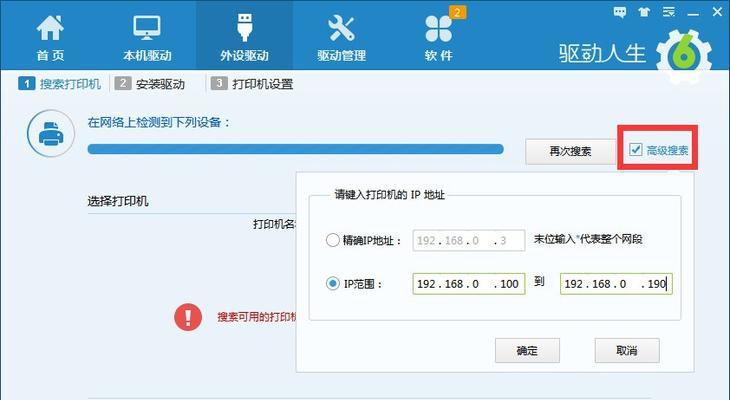Open the skin shirt icon
This screenshot has height=400, width=730.
pyautogui.click(x=644, y=12)
